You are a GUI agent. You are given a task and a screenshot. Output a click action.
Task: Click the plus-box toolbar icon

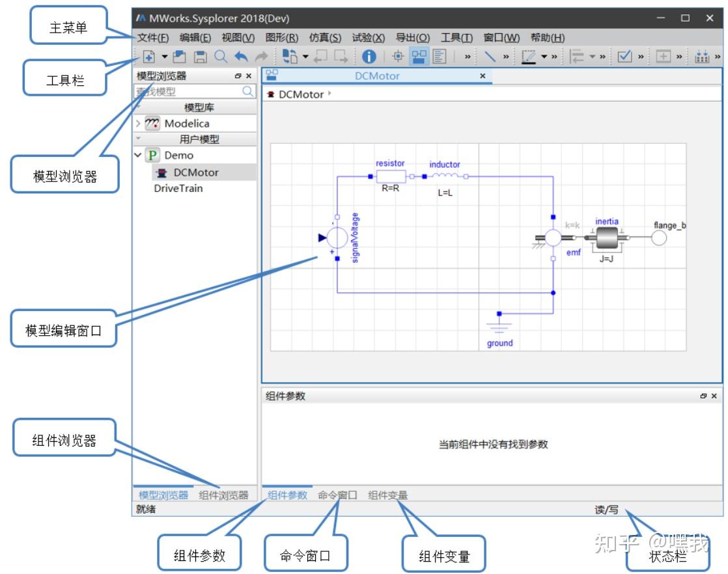click(663, 57)
